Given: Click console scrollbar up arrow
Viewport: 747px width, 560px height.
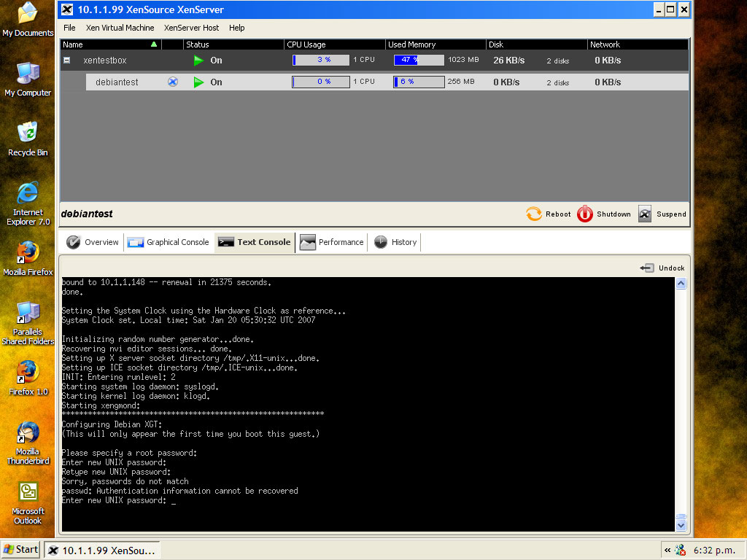Looking at the screenshot, I should click(x=681, y=284).
